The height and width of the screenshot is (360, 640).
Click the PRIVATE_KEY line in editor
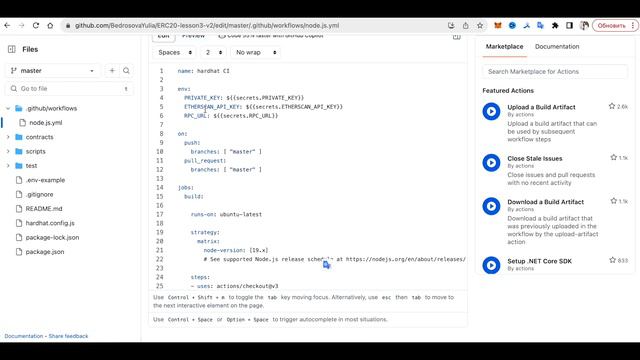[244, 98]
